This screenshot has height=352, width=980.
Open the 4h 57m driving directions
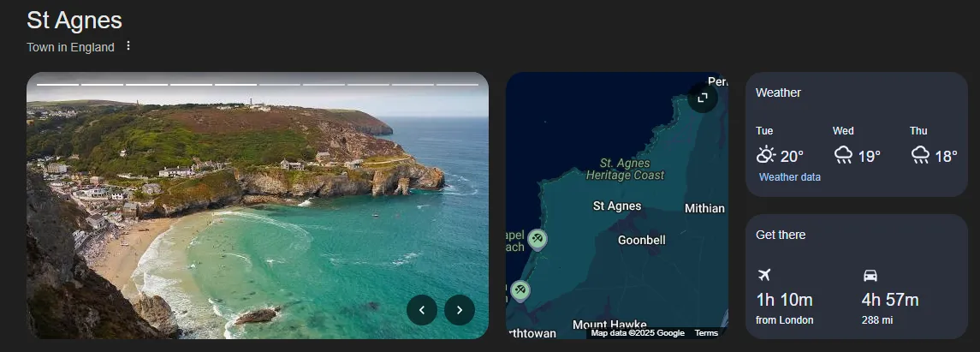(x=889, y=300)
